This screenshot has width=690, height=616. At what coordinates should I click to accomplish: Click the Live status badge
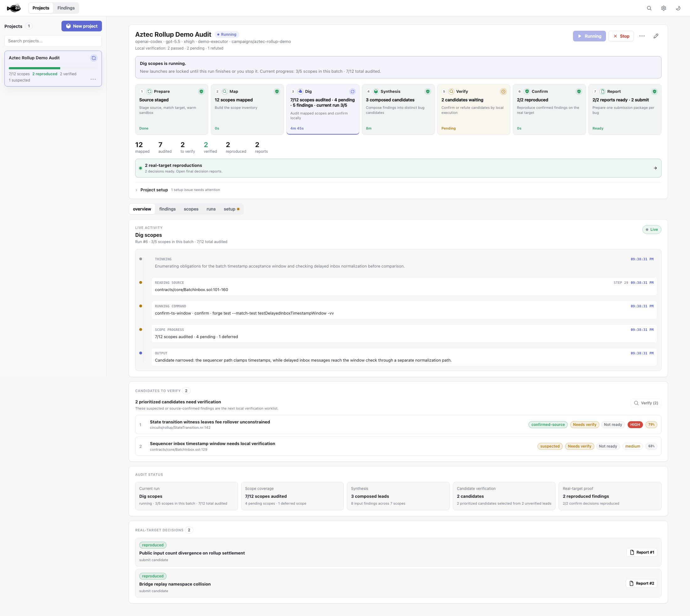pyautogui.click(x=652, y=230)
